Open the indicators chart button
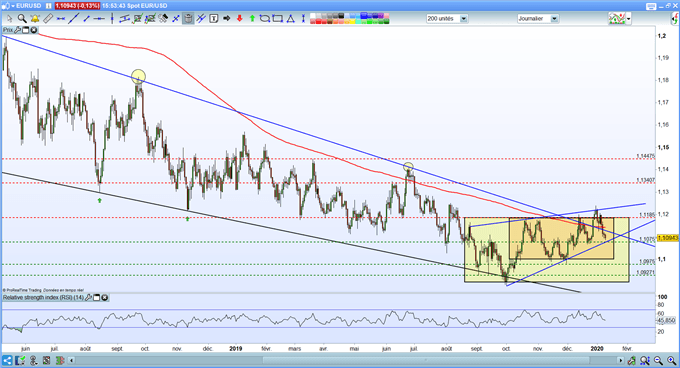680x368 pixels. click(616, 19)
